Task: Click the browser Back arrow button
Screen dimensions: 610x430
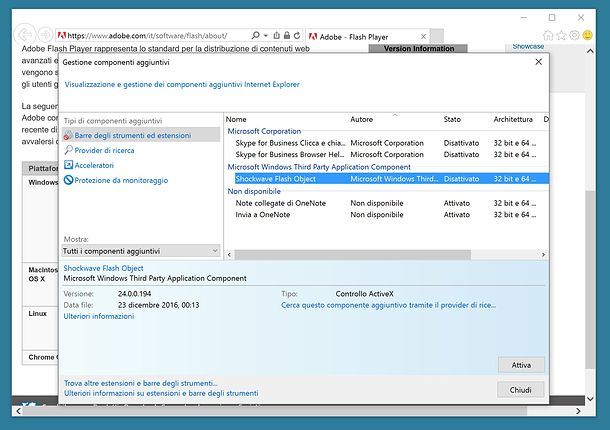Action: 25,35
